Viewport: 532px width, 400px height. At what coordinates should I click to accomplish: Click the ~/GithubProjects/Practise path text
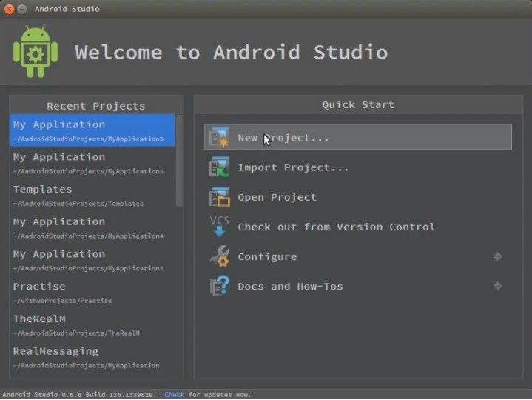click(62, 301)
